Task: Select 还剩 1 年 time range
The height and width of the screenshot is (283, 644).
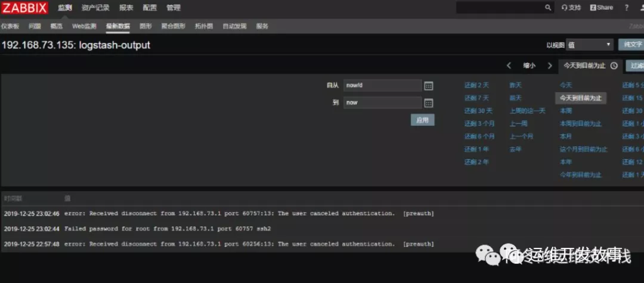Action: pyautogui.click(x=476, y=150)
